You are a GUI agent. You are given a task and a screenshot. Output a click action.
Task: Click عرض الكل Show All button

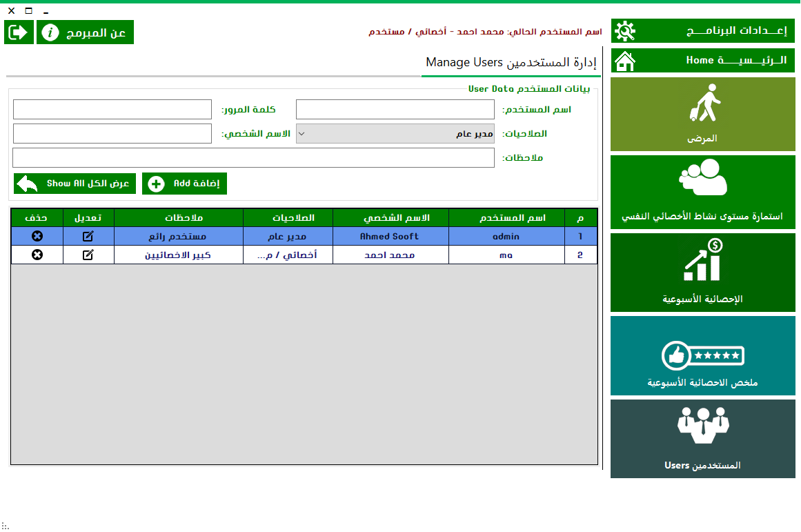click(75, 183)
